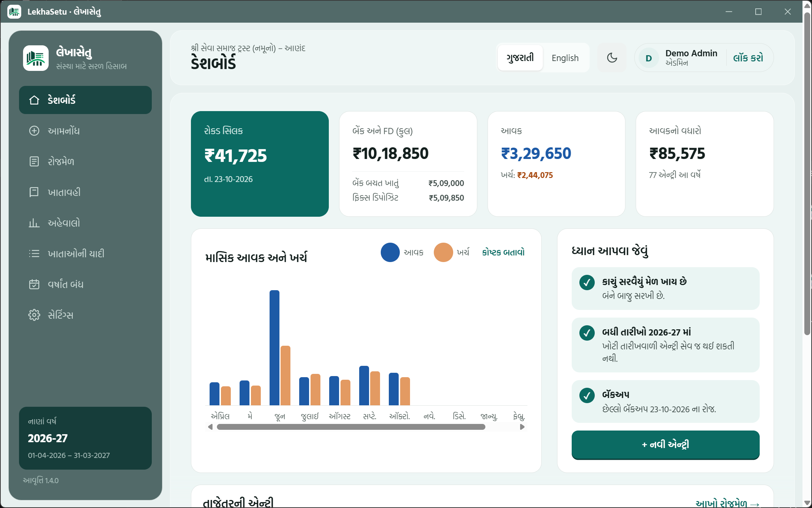Click the checkmark icon beside કાચું સરવૈયું
This screenshot has height=508, width=812.
(587, 283)
